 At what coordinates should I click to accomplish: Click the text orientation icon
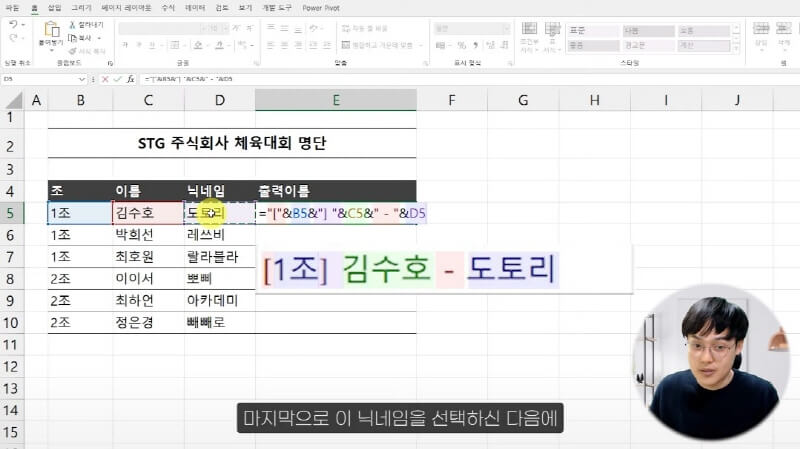coord(313,28)
